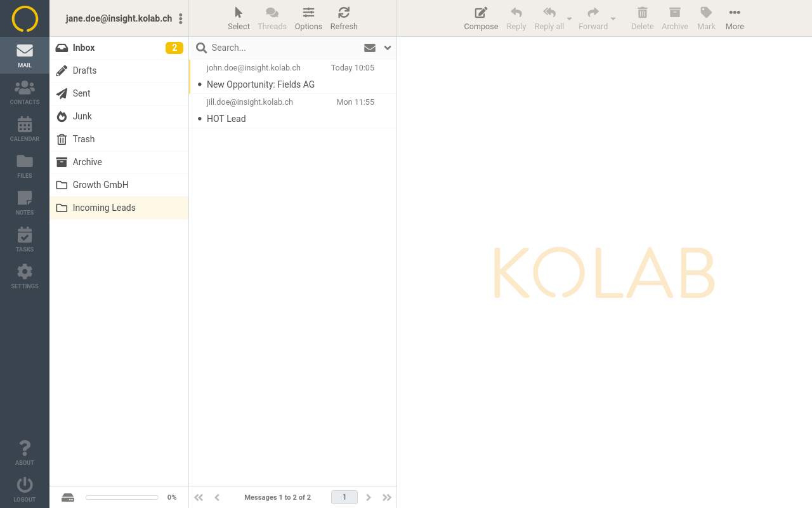Click the Select cursor tool
Screen dimensions: 812x508
tap(239, 18)
